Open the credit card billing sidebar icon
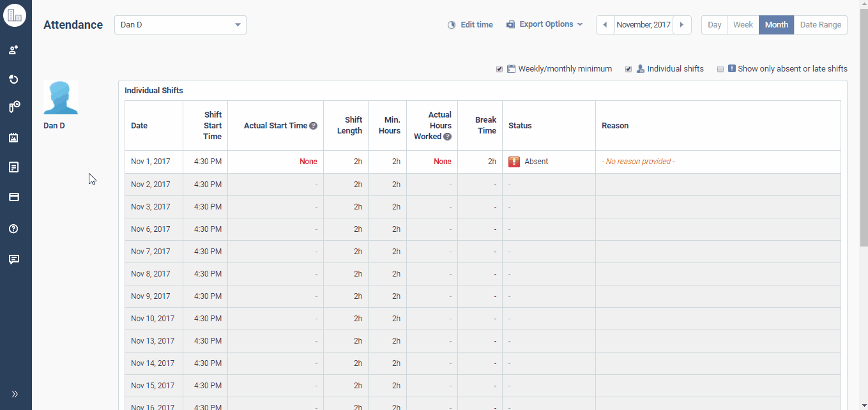 (13, 197)
